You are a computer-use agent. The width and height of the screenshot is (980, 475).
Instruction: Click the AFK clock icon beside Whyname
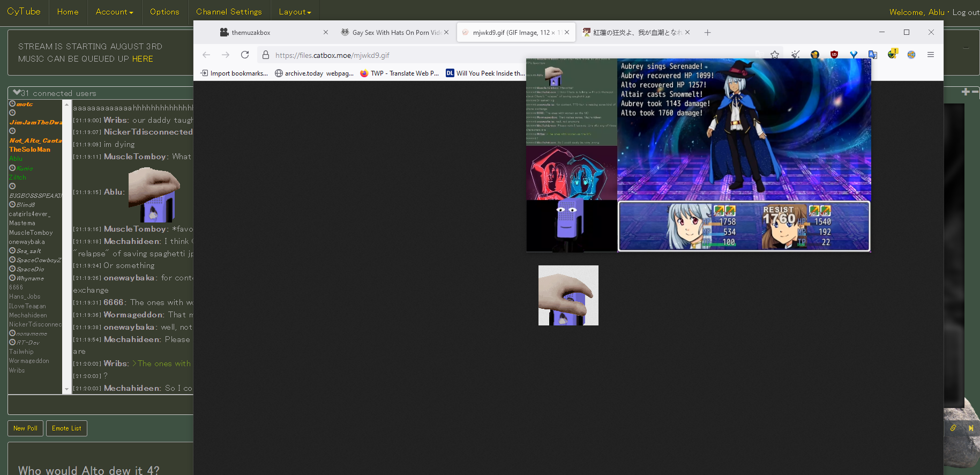12,278
